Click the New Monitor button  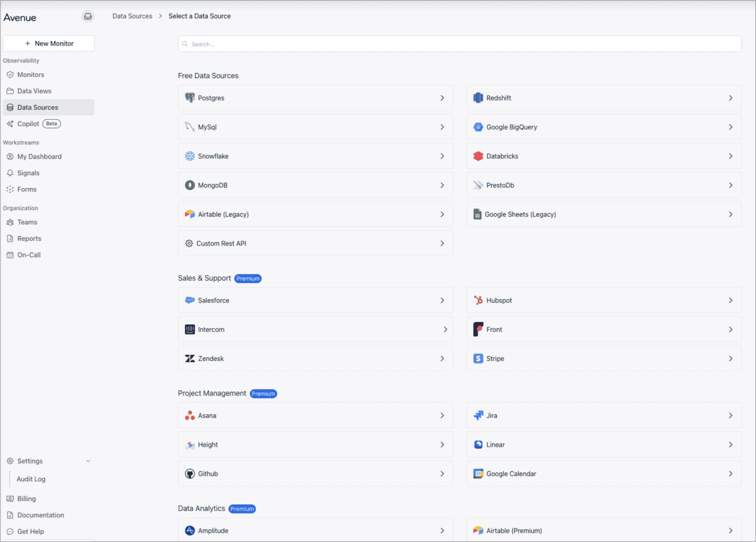[x=48, y=44]
